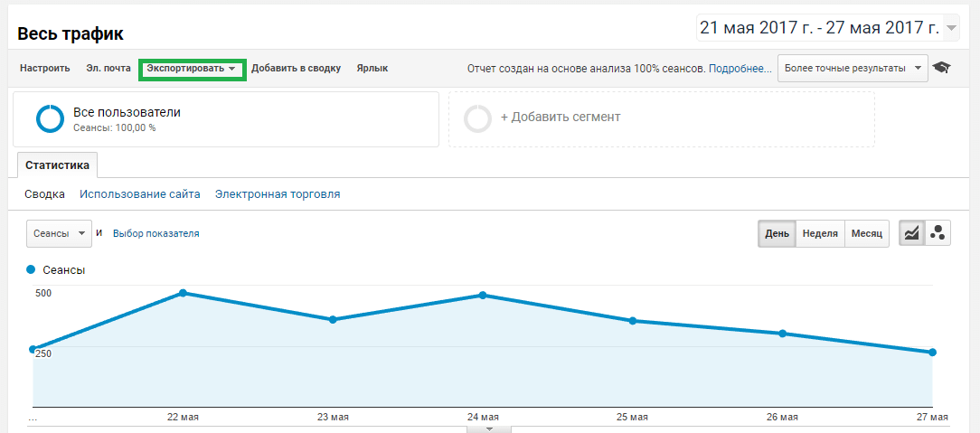Viewport: 980px width, 433px height.
Task: Switch to Электронная торговля view
Action: click(x=278, y=194)
